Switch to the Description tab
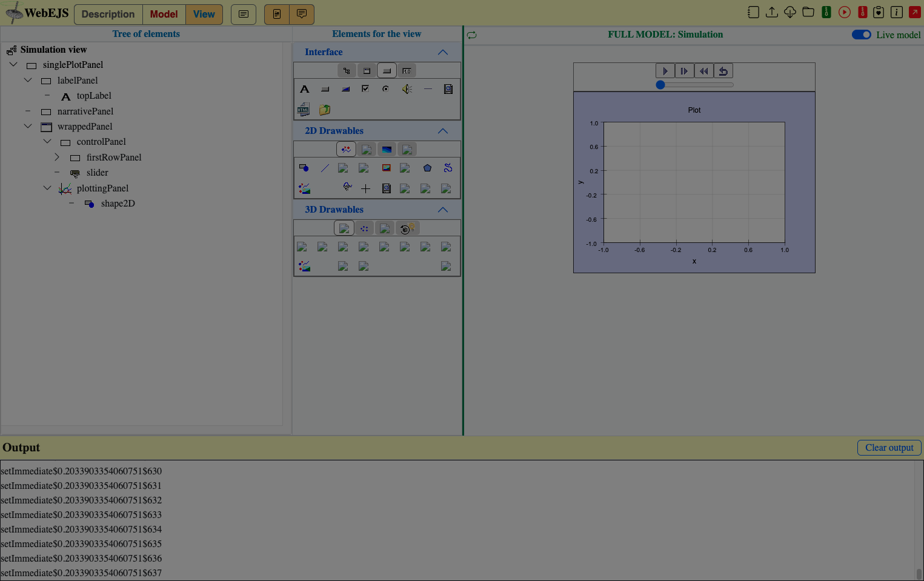The image size is (924, 581). click(108, 14)
